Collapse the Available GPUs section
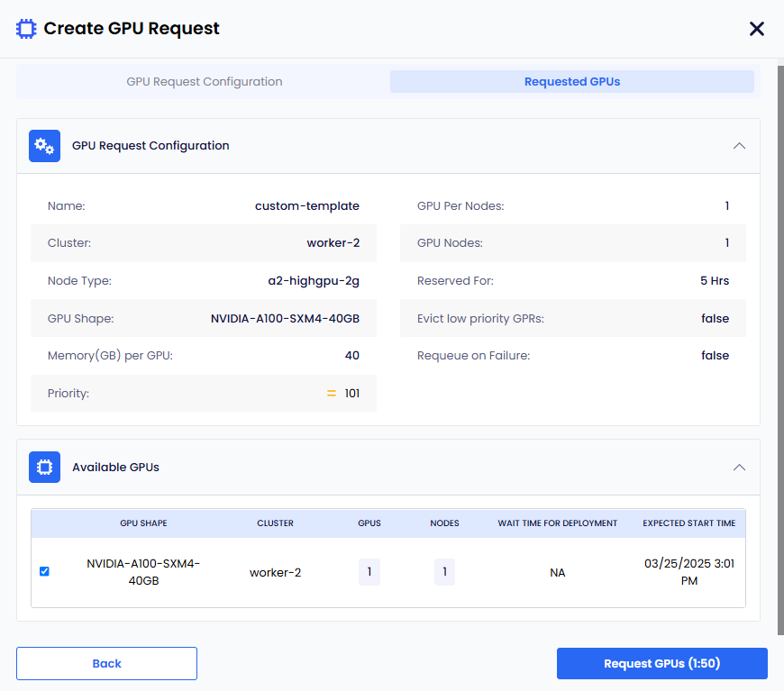This screenshot has width=784, height=691. point(739,467)
